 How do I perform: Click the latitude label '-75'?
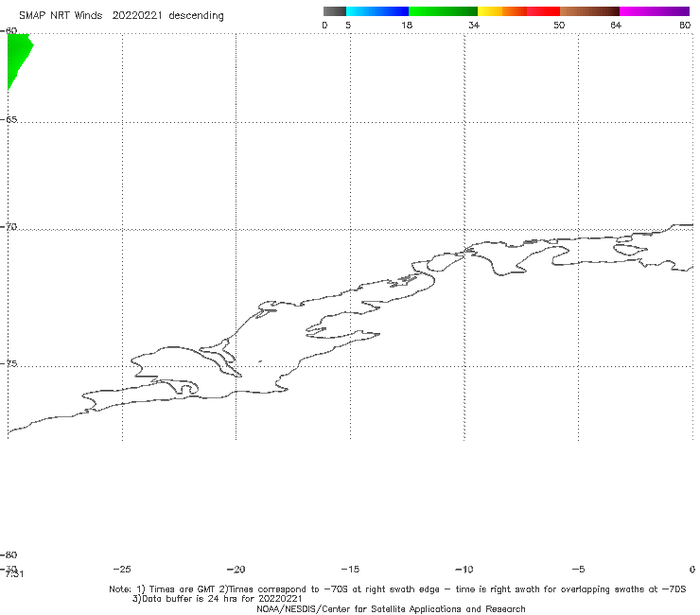(x=9, y=363)
